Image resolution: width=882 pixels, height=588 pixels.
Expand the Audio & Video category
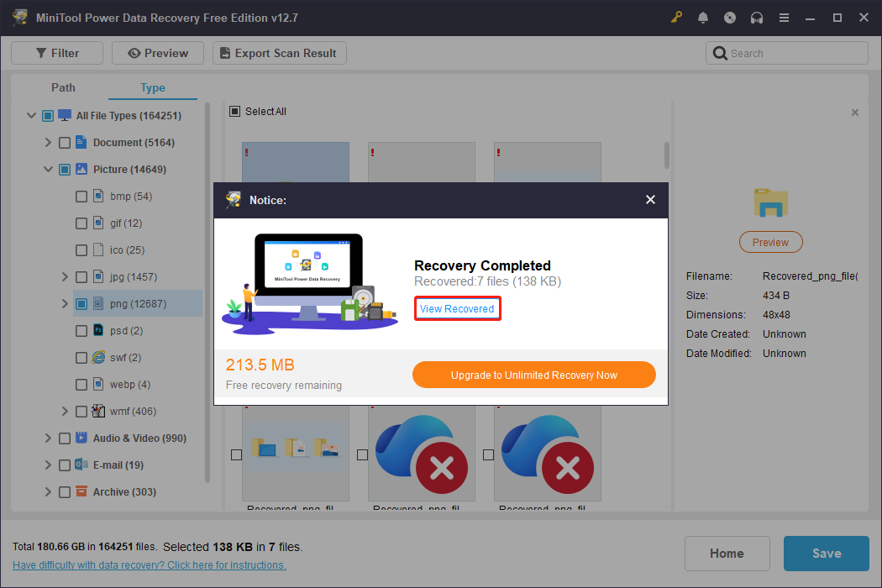48,438
